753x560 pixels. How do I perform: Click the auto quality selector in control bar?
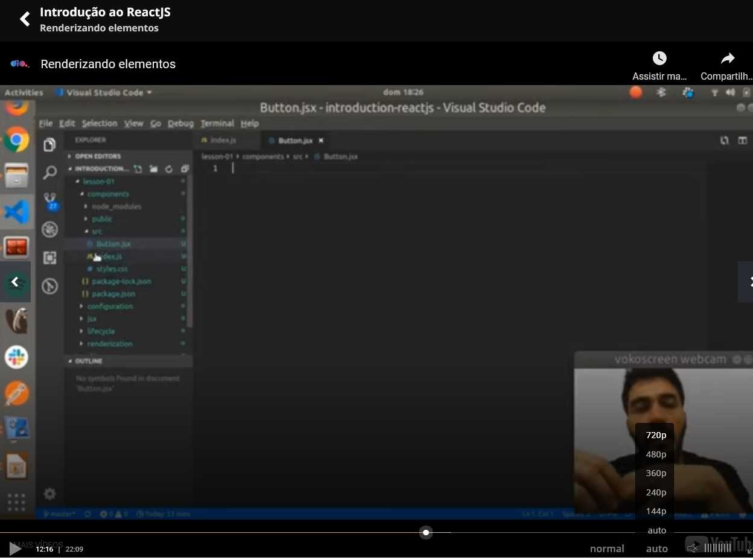[656, 549]
